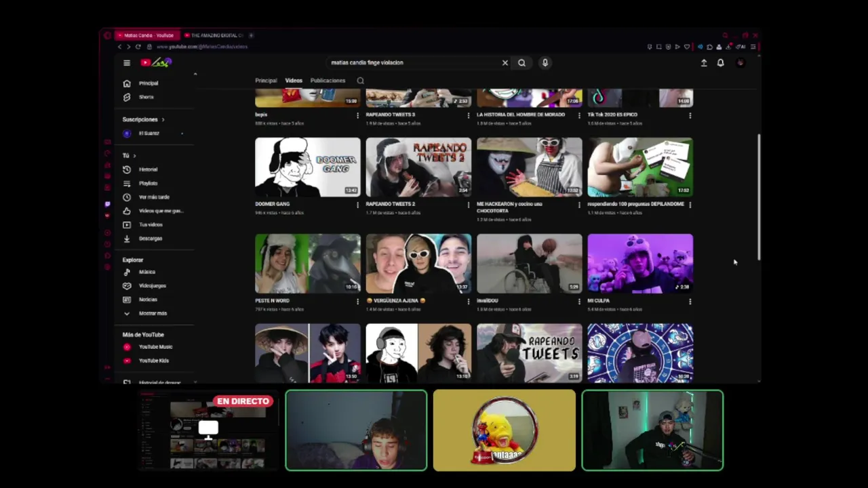
Task: Clear the search box with the X
Action: (505, 62)
